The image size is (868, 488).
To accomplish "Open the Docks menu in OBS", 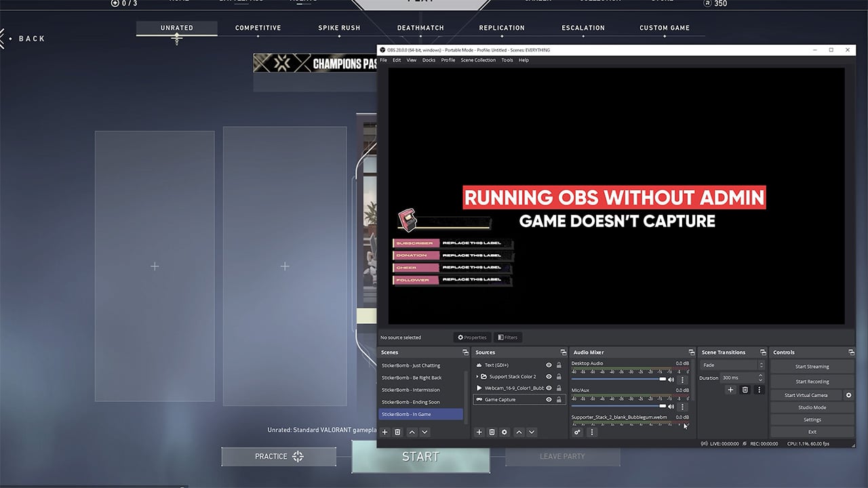I will tap(429, 60).
